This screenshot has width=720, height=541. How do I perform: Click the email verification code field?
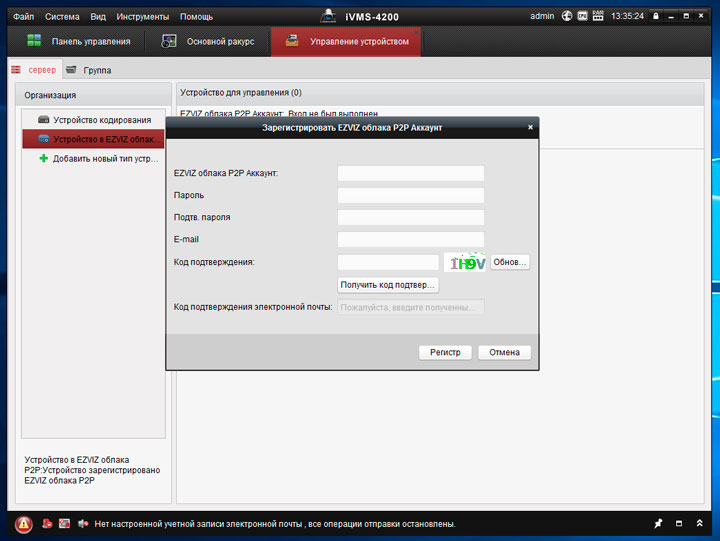tap(411, 307)
